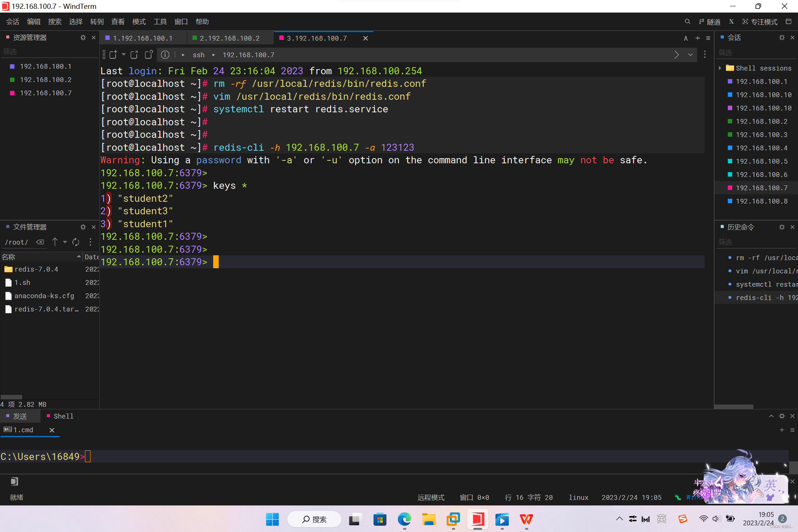Image resolution: width=798 pixels, height=532 pixels.
Task: Click the horizontal scrollbar in file manager
Action: pyautogui.click(x=11, y=397)
